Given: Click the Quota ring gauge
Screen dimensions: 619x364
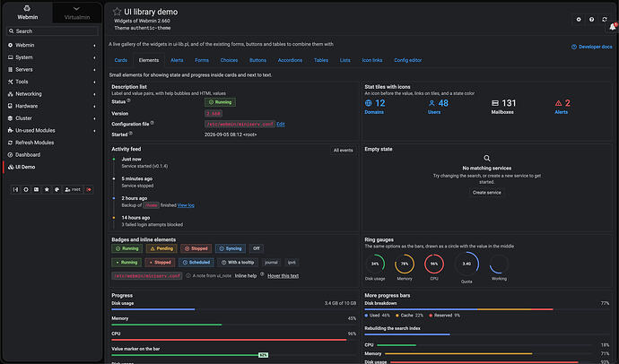Looking at the screenshot, I should (x=466, y=264).
